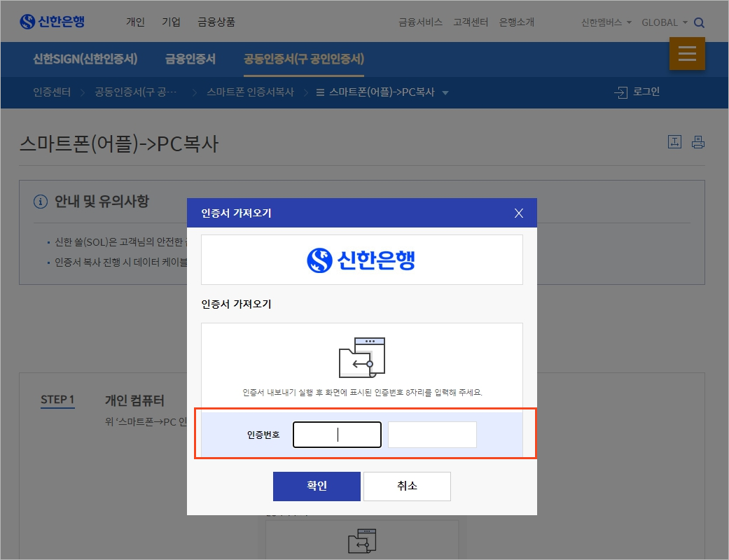Expand the 스마트폰(어플)->PC복사 breadcrumb dropdown
The image size is (729, 560).
click(445, 92)
